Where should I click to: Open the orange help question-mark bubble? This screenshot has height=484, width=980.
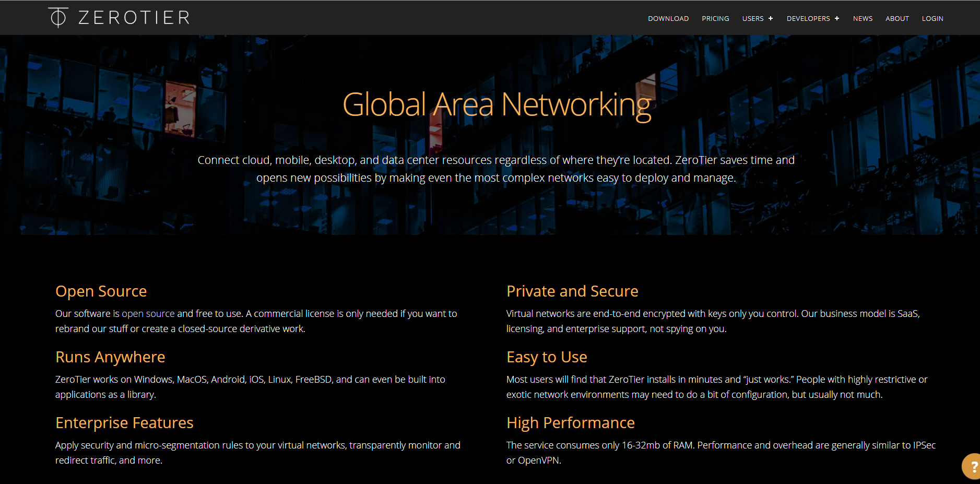[972, 466]
